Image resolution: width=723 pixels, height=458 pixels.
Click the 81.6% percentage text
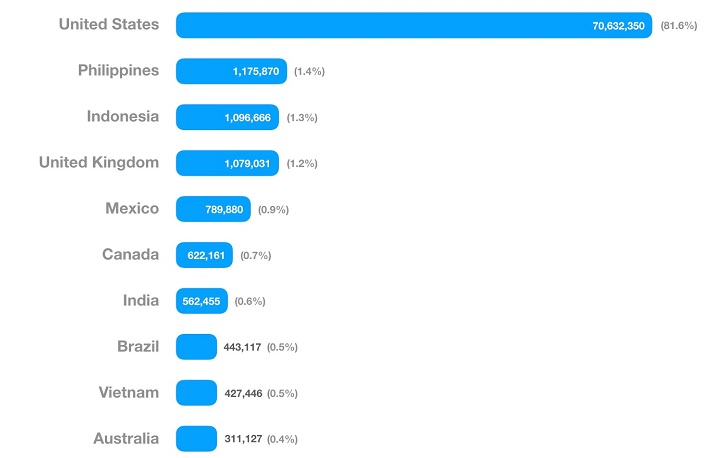pos(681,26)
